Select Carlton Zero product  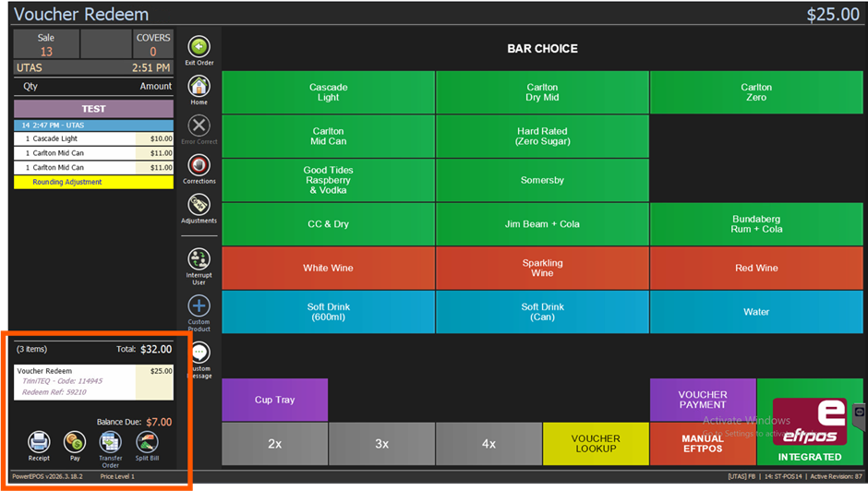pyautogui.click(x=756, y=92)
